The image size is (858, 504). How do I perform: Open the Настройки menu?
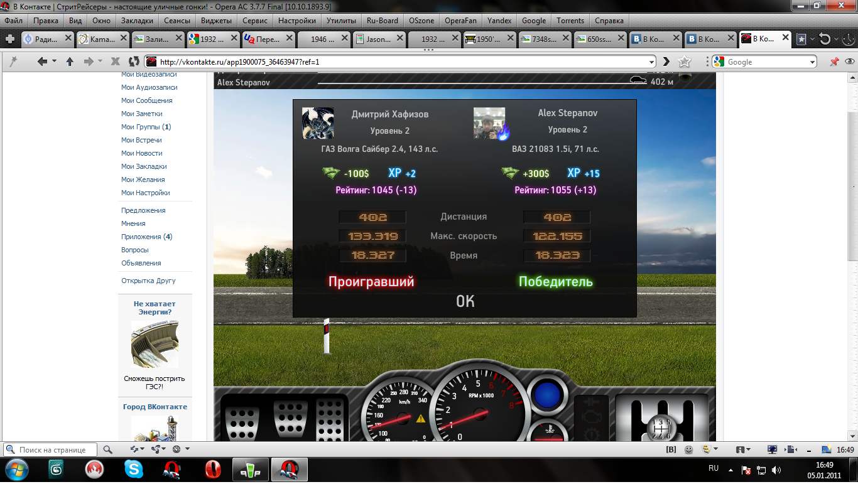[x=296, y=20]
